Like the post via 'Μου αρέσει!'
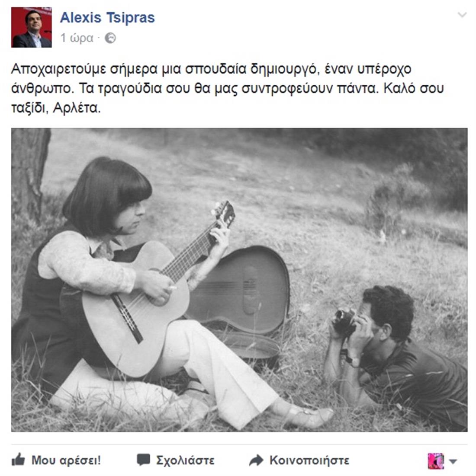The height and width of the screenshot is (476, 476). [x=66, y=460]
